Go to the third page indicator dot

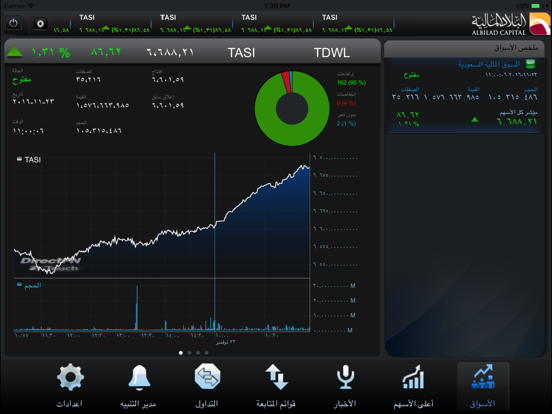point(198,352)
